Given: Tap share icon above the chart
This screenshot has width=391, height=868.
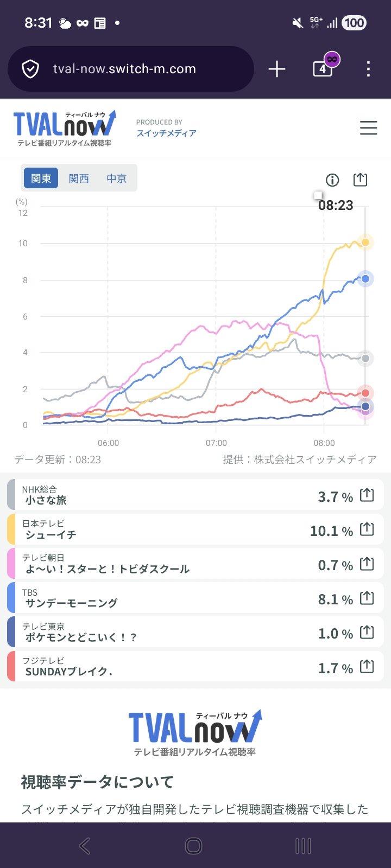Looking at the screenshot, I should (360, 180).
